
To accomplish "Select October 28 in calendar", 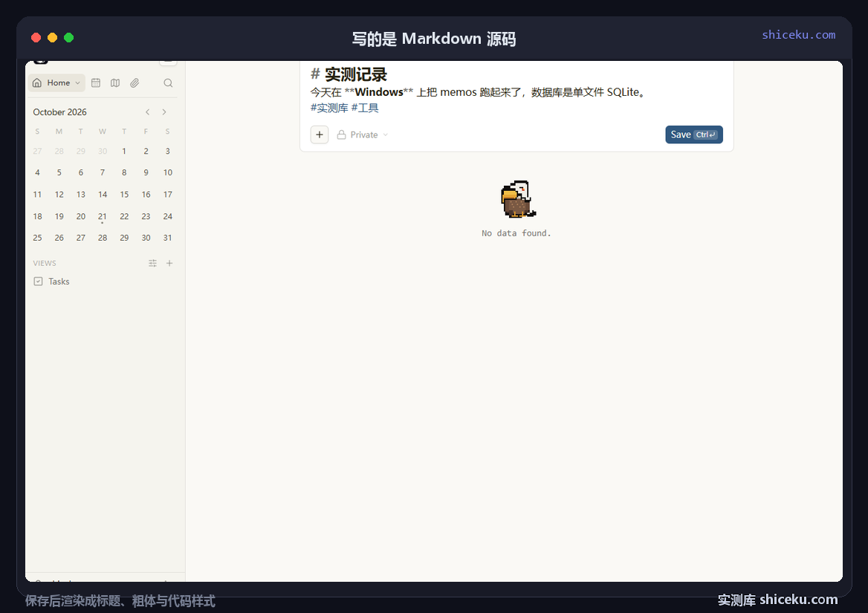I will (x=103, y=238).
